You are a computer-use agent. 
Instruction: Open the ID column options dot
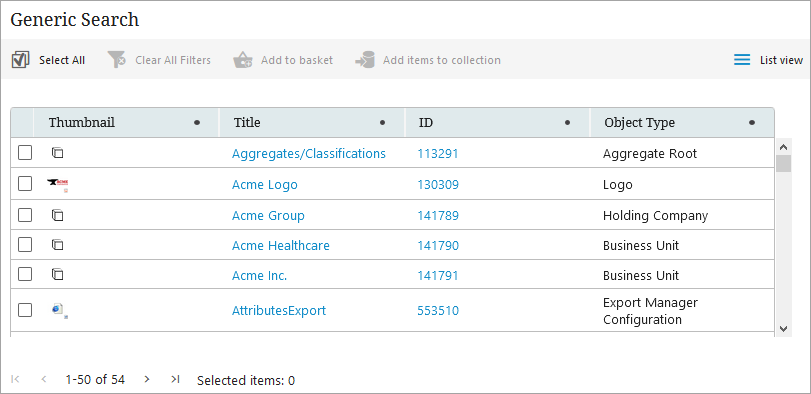point(567,123)
